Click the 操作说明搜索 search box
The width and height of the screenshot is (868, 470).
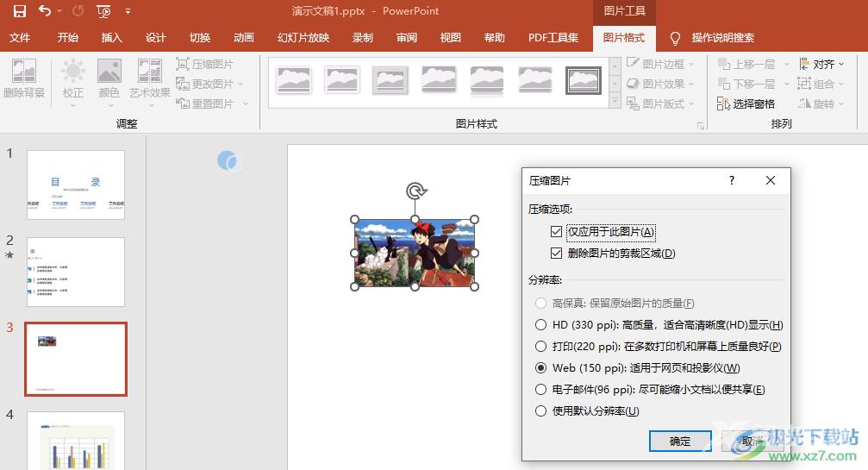(x=722, y=38)
